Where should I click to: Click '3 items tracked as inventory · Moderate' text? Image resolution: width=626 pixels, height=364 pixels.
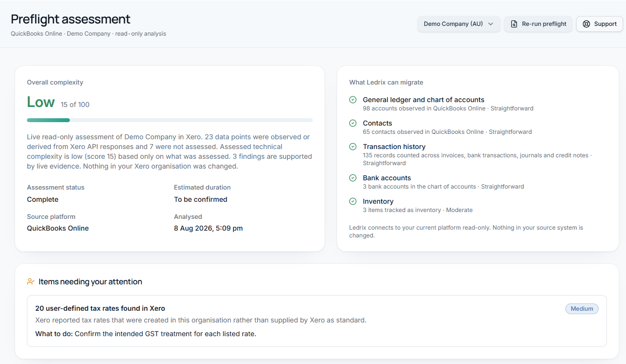tap(418, 210)
